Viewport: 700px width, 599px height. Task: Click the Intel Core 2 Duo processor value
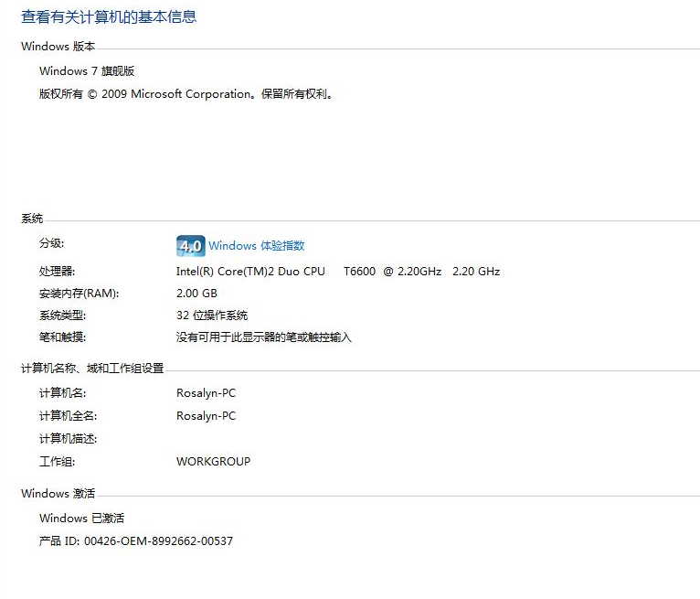pyautogui.click(x=337, y=272)
